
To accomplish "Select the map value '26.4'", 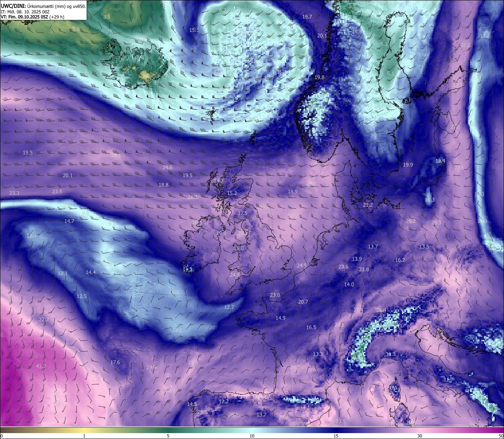I will pyautogui.click(x=381, y=310).
